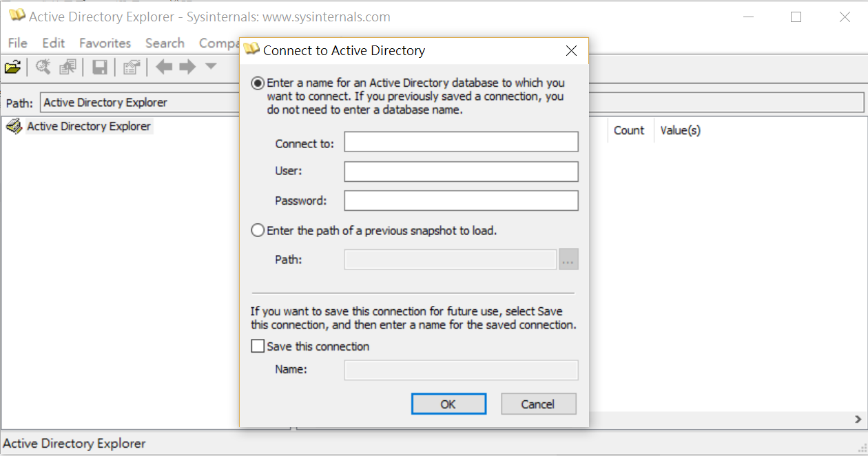The height and width of the screenshot is (456, 868).
Task: Click the Search magnifier toolbar icon
Action: 43,67
